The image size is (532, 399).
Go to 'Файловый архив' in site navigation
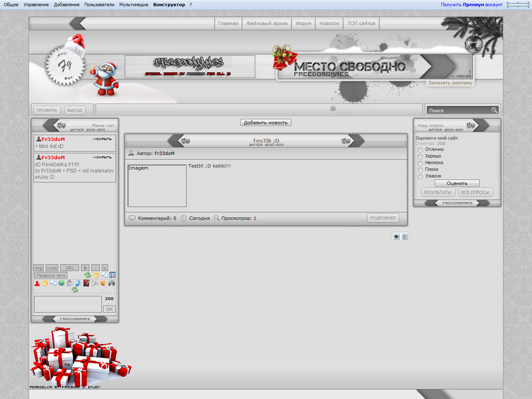[267, 23]
